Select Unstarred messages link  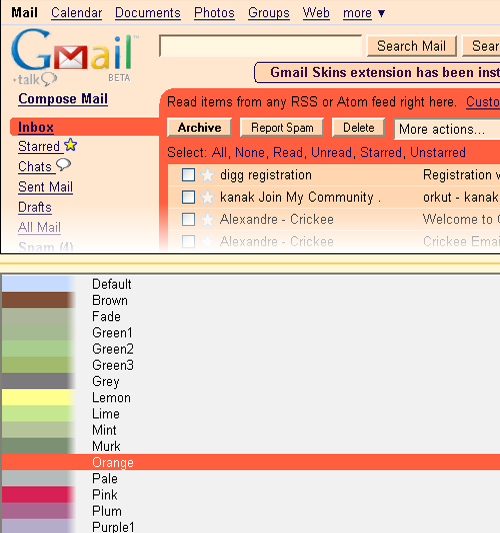pos(438,152)
